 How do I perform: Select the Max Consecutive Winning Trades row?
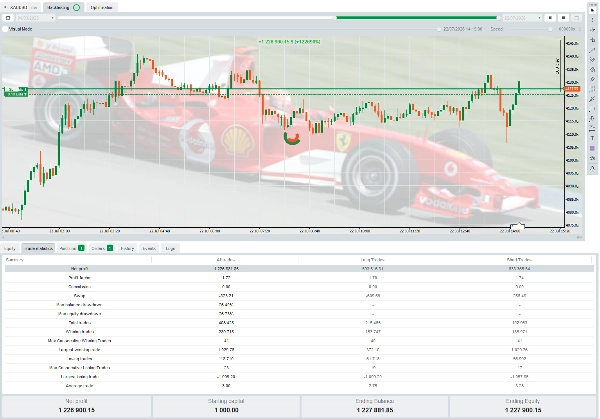coord(299,341)
